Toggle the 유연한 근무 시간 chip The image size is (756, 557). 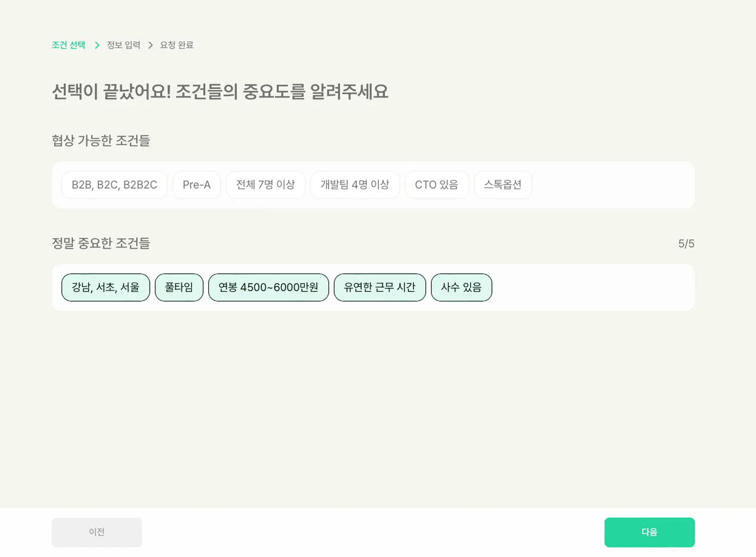(380, 287)
